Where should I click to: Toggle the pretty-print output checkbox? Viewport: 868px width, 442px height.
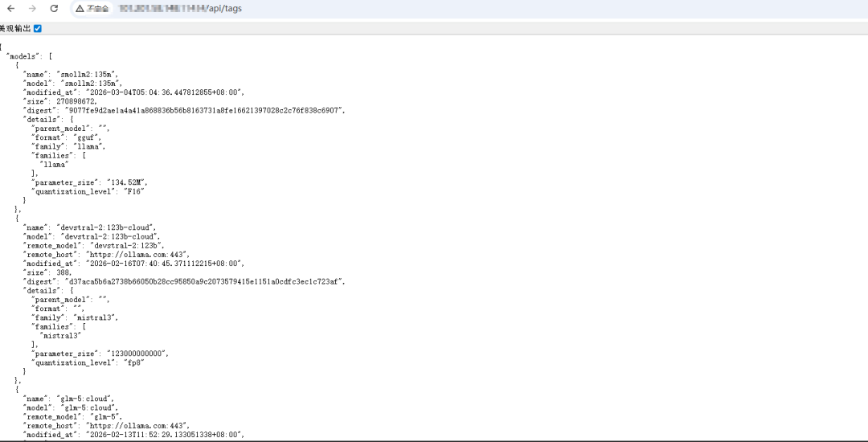pyautogui.click(x=38, y=28)
